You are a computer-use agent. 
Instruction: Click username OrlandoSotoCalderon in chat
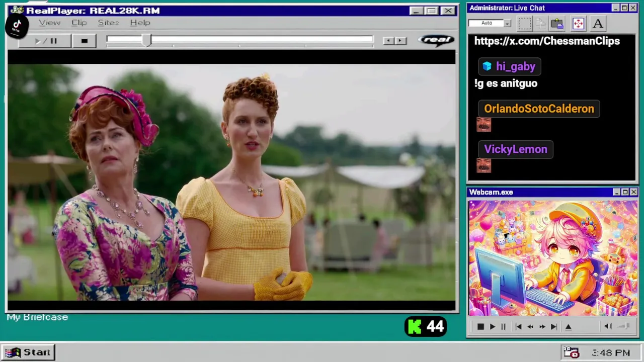tap(539, 109)
